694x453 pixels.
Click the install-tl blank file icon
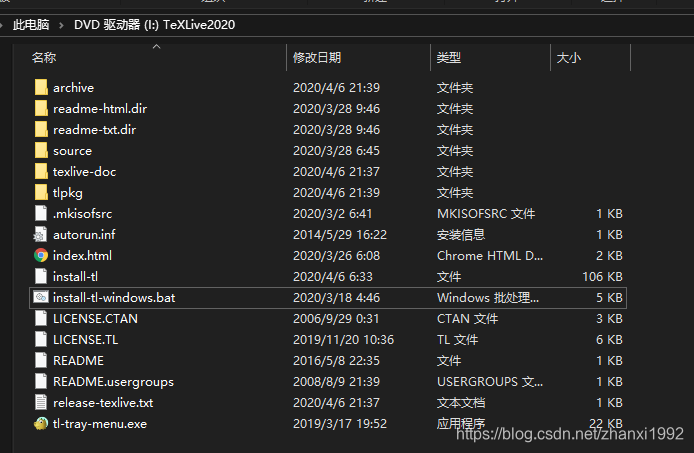(x=41, y=276)
